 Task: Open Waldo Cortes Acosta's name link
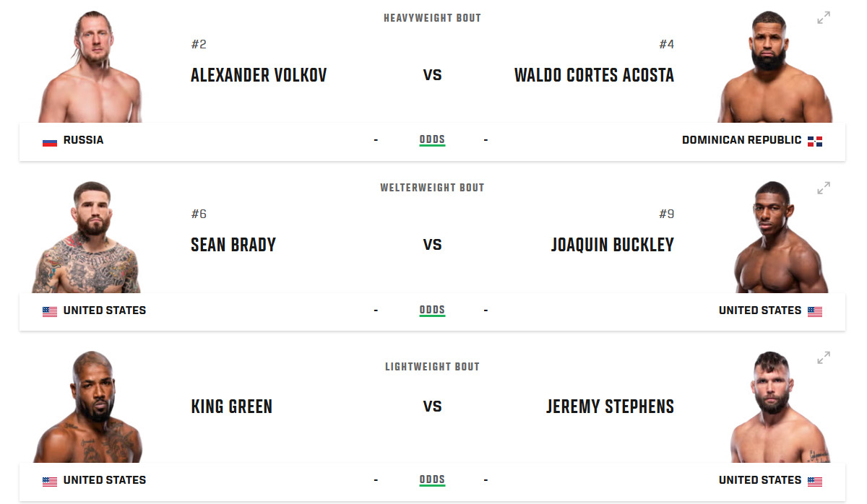[594, 75]
